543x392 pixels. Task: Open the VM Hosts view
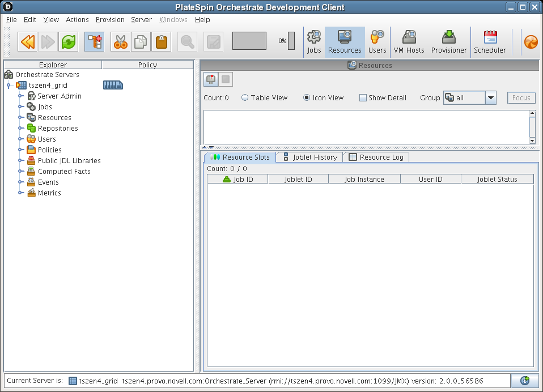pos(409,42)
